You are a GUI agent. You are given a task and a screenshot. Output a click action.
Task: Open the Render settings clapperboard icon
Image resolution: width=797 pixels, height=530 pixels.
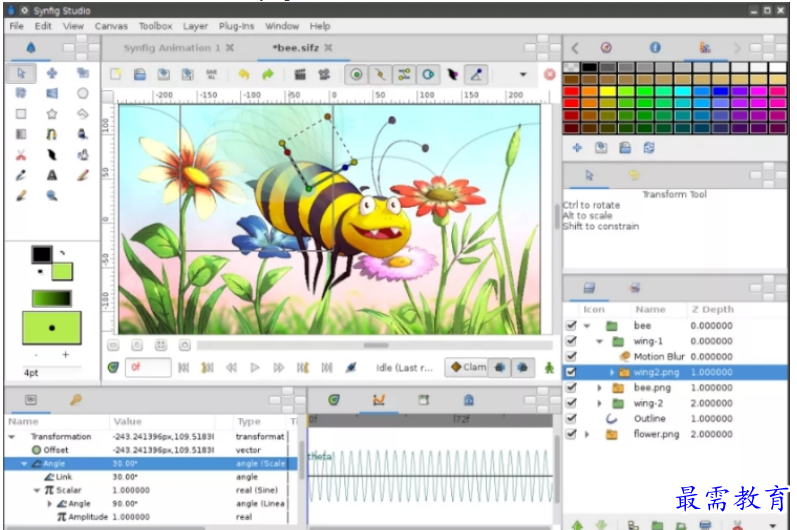tap(300, 75)
